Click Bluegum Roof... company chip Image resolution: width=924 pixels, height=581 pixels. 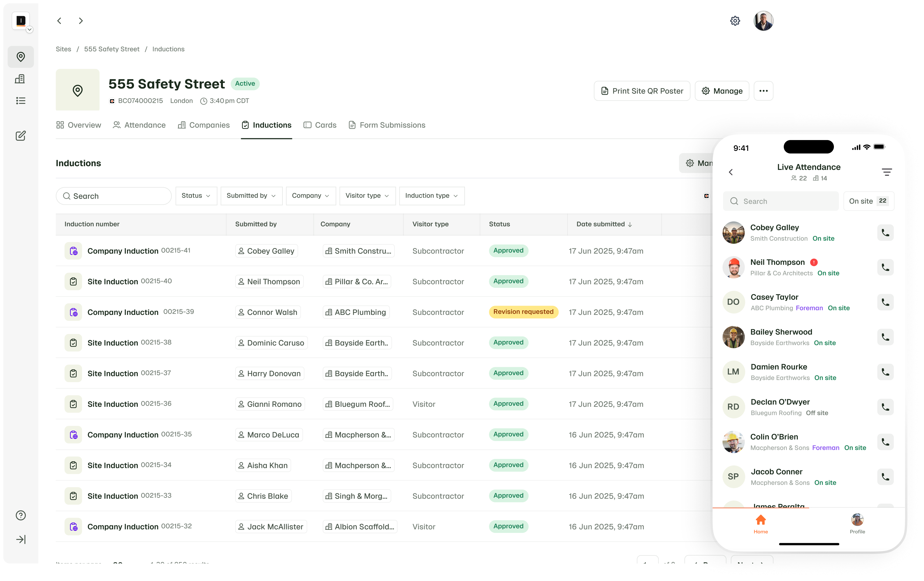[358, 404]
